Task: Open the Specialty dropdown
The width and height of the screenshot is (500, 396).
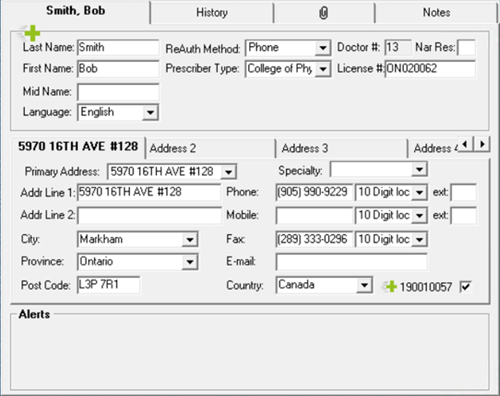Action: point(419,169)
